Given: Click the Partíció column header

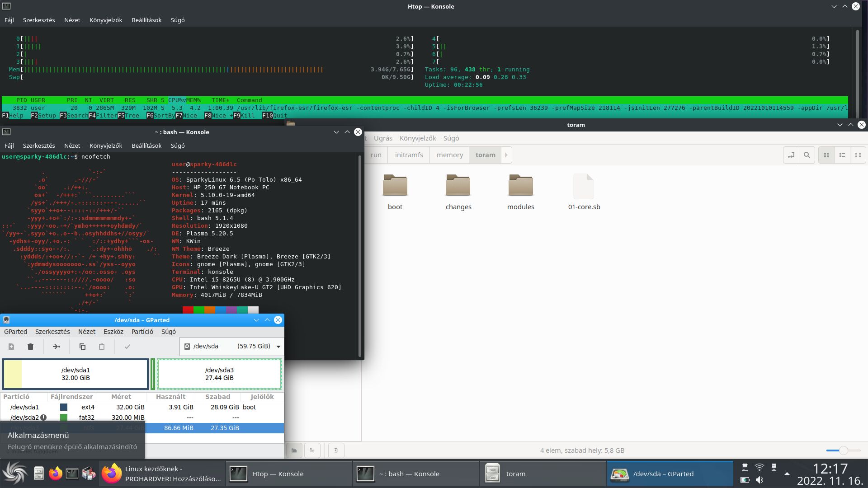Looking at the screenshot, I should point(24,397).
